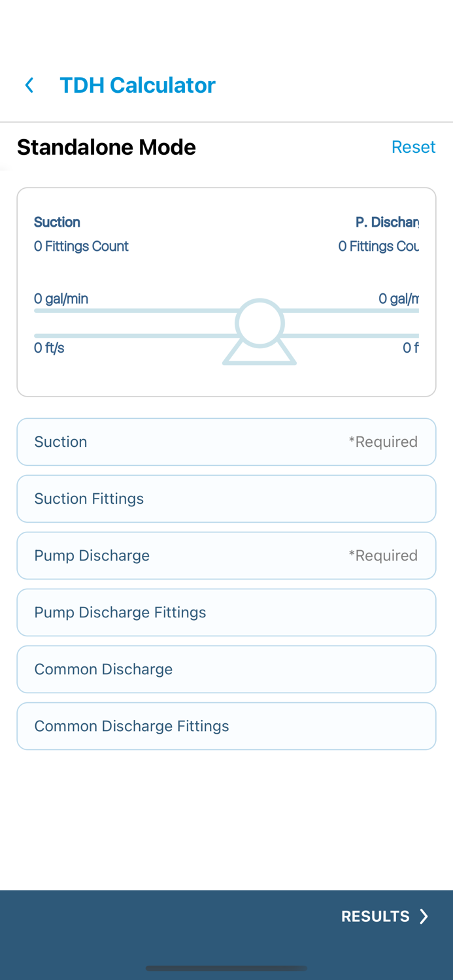Select the P. Discharge diagram label
Image resolution: width=453 pixels, height=980 pixels.
point(386,222)
